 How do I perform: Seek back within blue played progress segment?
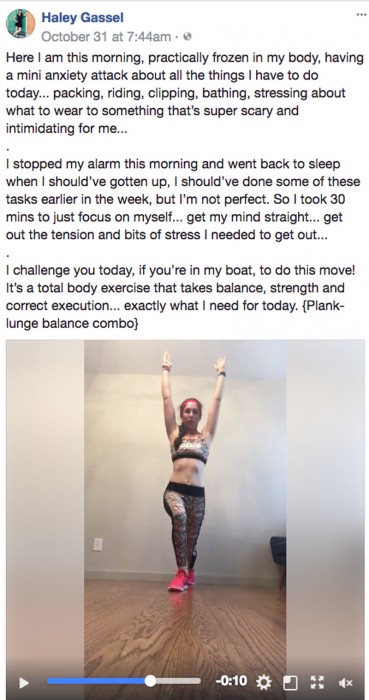(96, 681)
